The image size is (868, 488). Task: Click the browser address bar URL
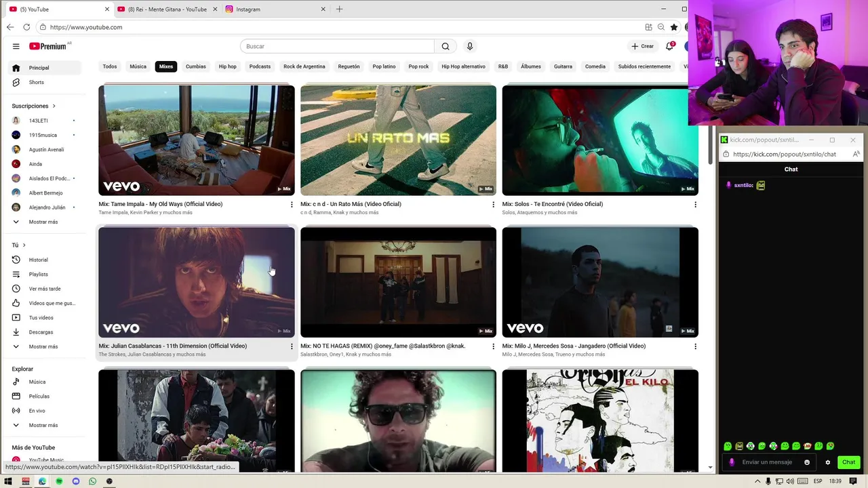click(x=86, y=27)
